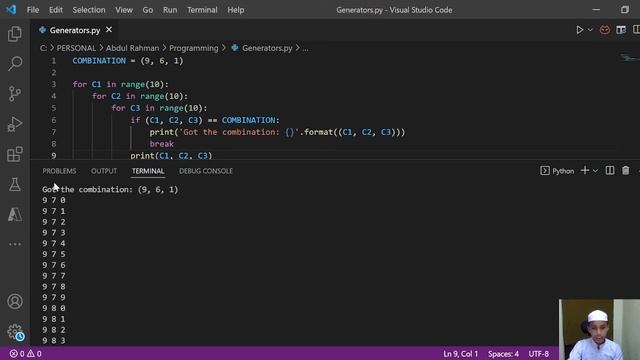Switch to the TERMINAL panel tab
Screen dimensions: 640x360
148,171
